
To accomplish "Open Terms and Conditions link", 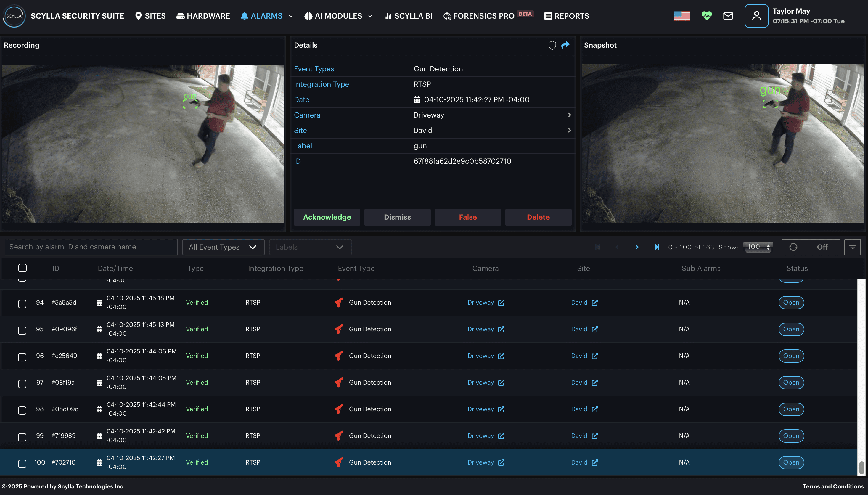I will click(833, 486).
